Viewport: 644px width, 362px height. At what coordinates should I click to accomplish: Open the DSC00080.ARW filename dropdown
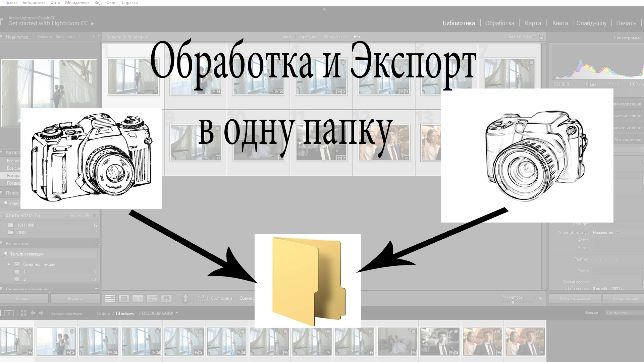(177, 313)
